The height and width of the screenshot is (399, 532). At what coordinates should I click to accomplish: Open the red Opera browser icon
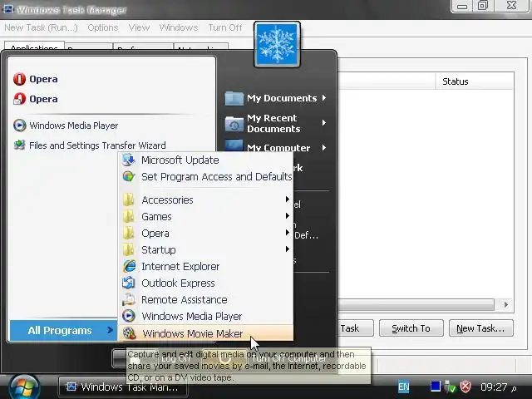tap(19, 79)
